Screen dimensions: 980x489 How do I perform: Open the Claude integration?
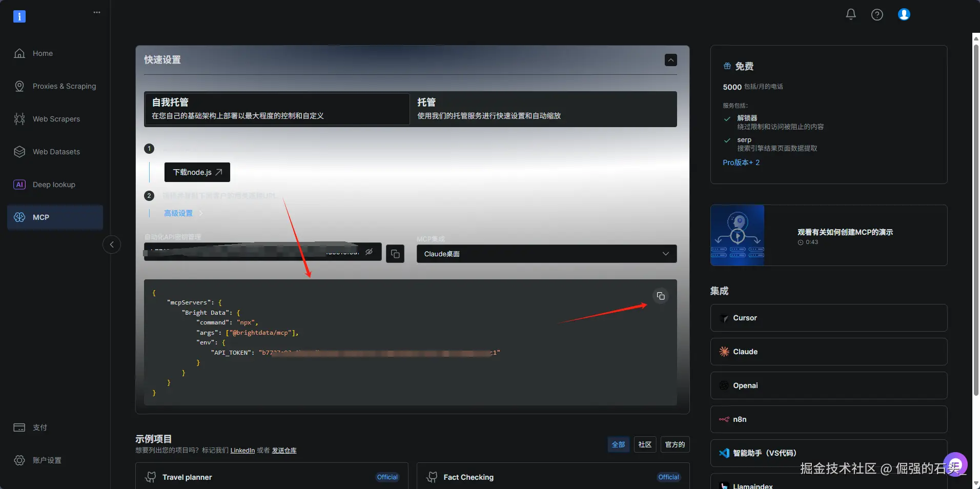[x=829, y=352]
